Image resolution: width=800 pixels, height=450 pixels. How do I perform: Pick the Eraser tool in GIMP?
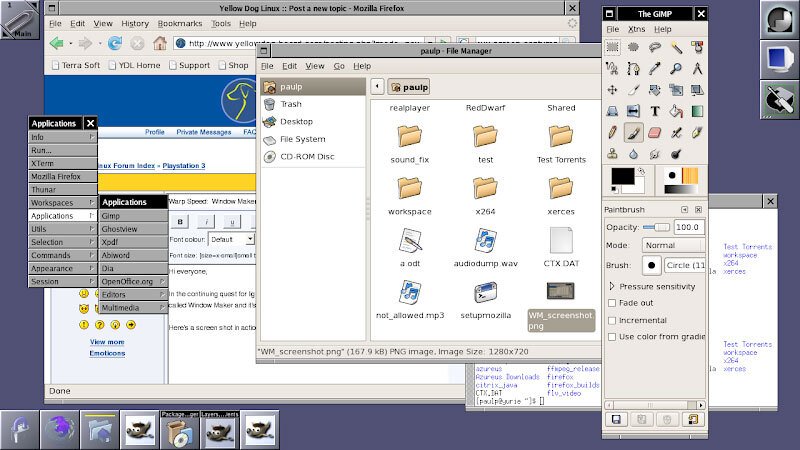[656, 133]
